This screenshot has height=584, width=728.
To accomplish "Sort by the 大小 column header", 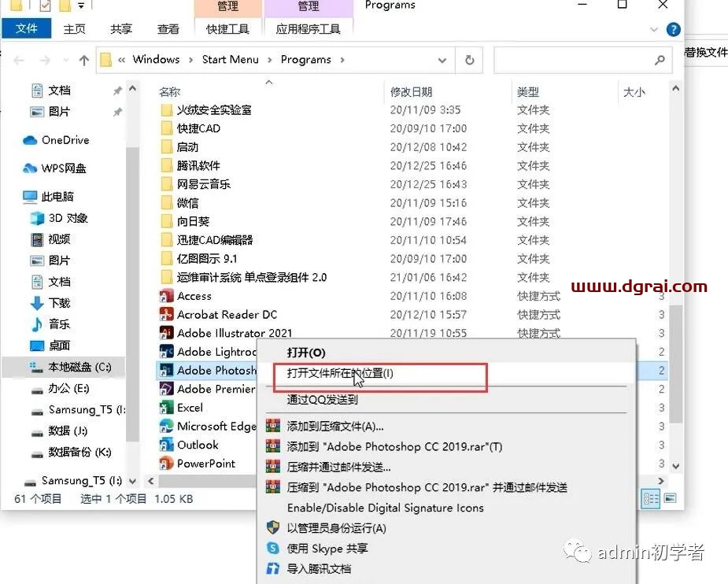I will pos(634,92).
